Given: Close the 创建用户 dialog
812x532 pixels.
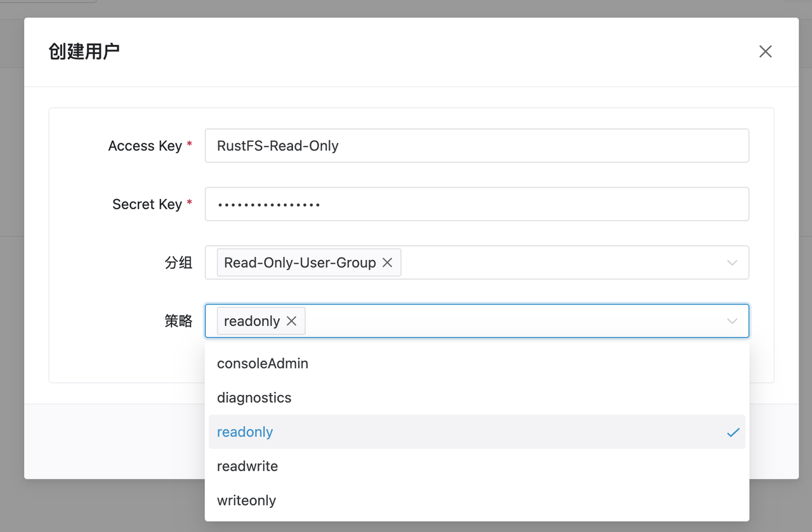Looking at the screenshot, I should [765, 52].
